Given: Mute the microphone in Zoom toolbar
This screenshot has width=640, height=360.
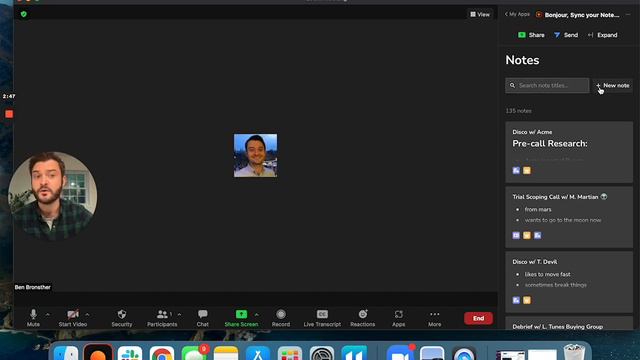Looking at the screenshot, I should pyautogui.click(x=33, y=318).
